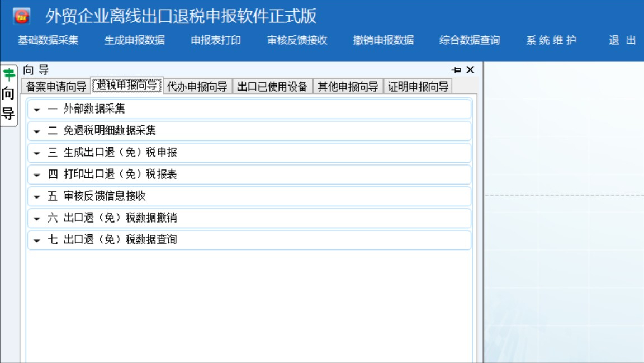The width and height of the screenshot is (644, 363).
Task: Select the 退税申报向导 tab
Action: [127, 85]
